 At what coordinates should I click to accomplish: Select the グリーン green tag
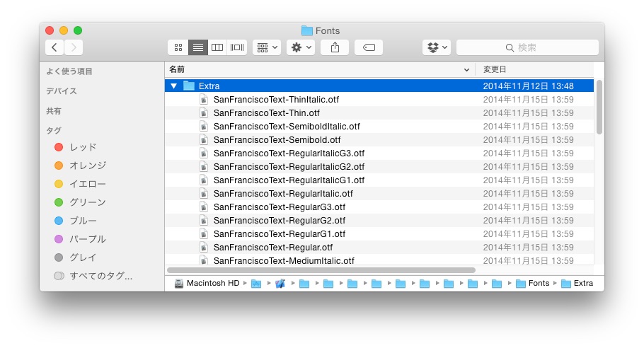80,202
